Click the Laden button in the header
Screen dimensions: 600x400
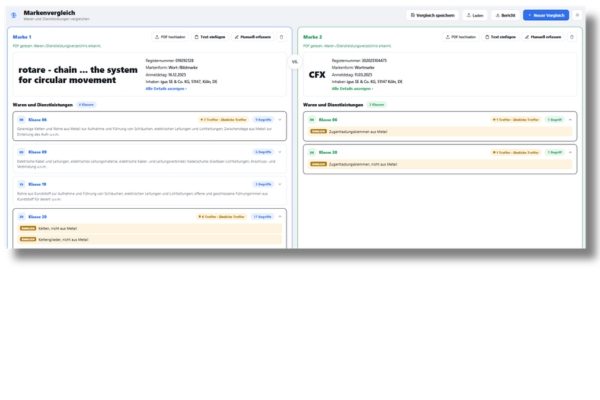click(x=475, y=15)
